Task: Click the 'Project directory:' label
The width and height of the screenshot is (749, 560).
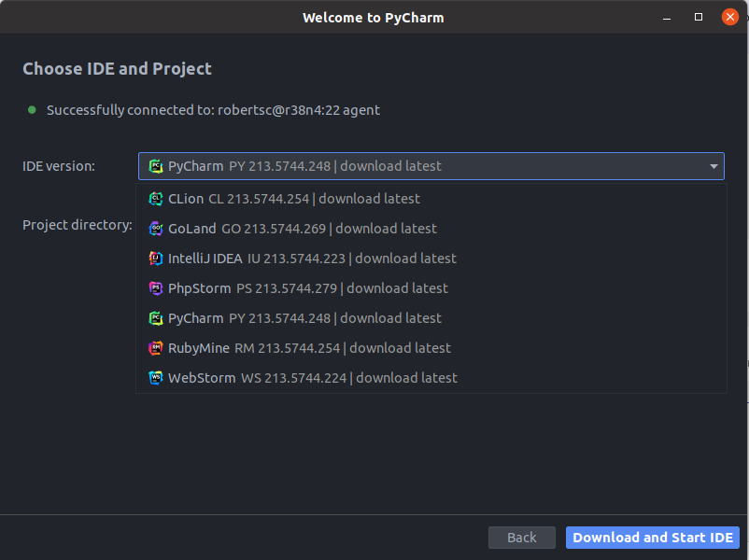Action: [x=78, y=225]
